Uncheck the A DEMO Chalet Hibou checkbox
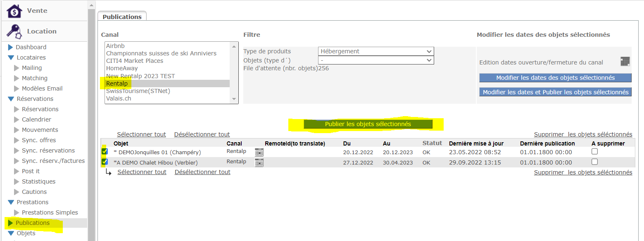Viewport: 644px width, 241px height. coord(105,162)
